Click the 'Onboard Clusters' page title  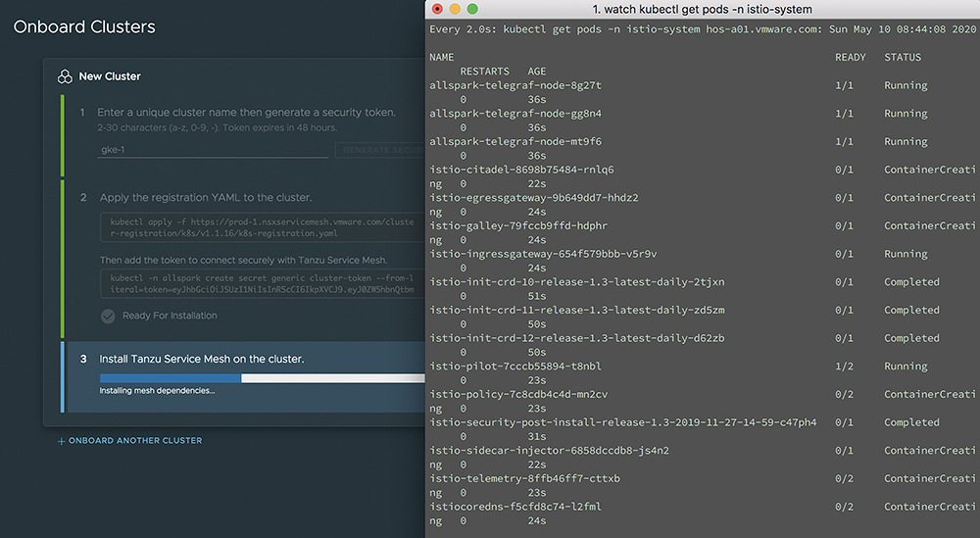(x=84, y=26)
